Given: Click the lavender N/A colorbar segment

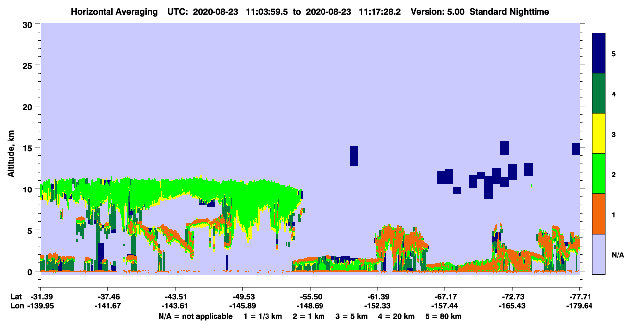Looking at the screenshot, I should point(599,254).
